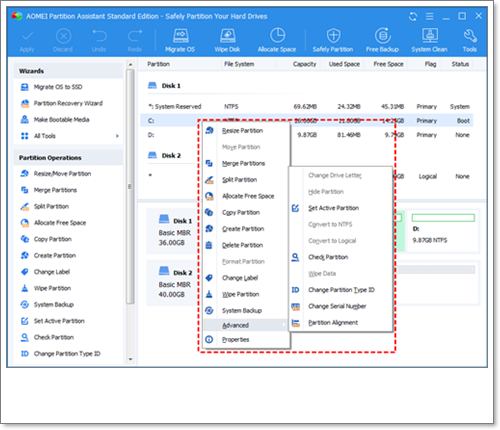Click Create Partition in the context menu
This screenshot has width=500, height=430.
pos(246,229)
